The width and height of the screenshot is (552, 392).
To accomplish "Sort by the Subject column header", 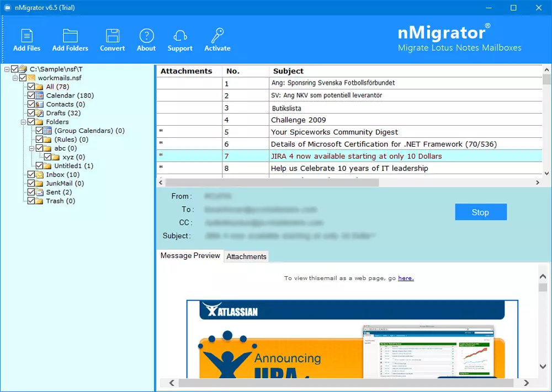I will (406, 71).
